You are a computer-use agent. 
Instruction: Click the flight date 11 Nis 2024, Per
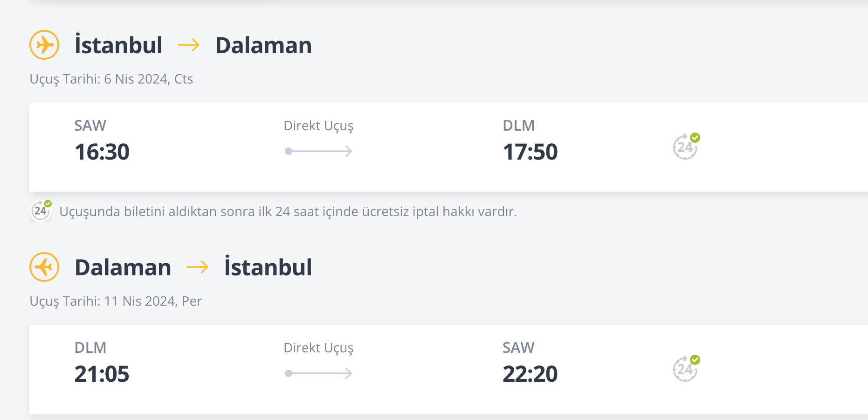point(153,301)
